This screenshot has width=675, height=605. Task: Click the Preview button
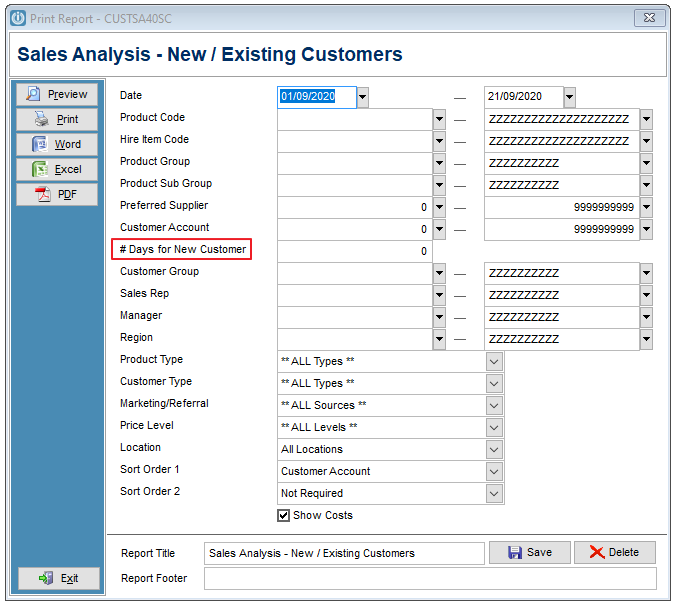pyautogui.click(x=57, y=94)
